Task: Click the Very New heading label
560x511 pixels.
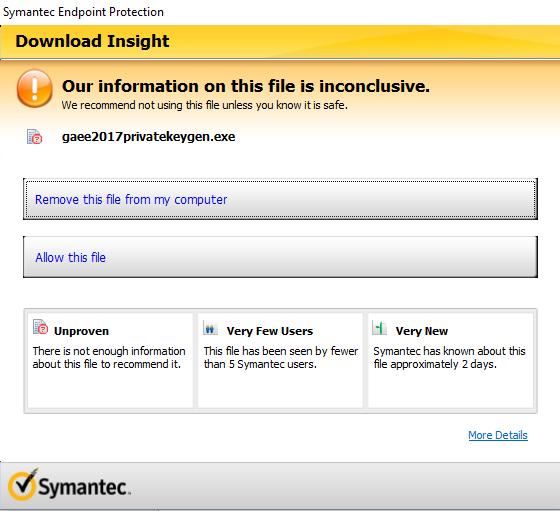Action: (x=422, y=331)
